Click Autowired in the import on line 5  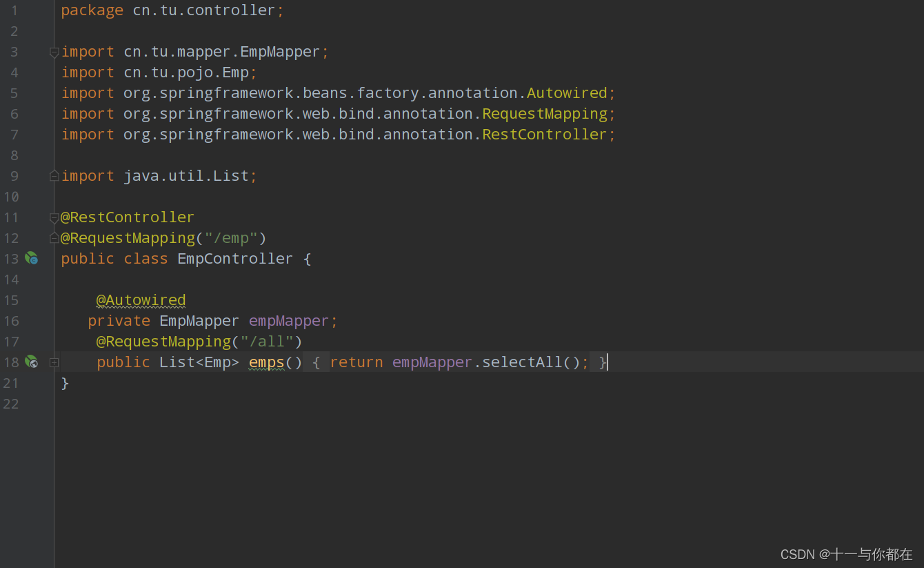click(567, 93)
